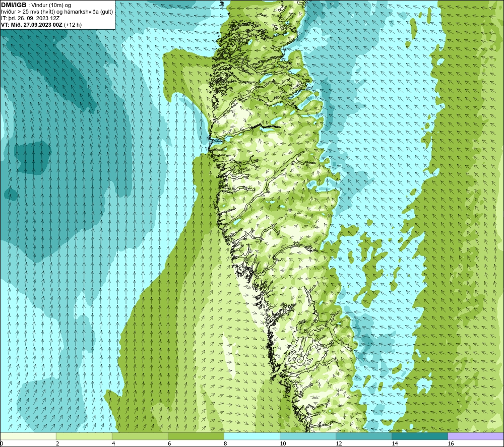Click the '(+12 h)' forecast offset text
The image size is (504, 447).
[73, 25]
